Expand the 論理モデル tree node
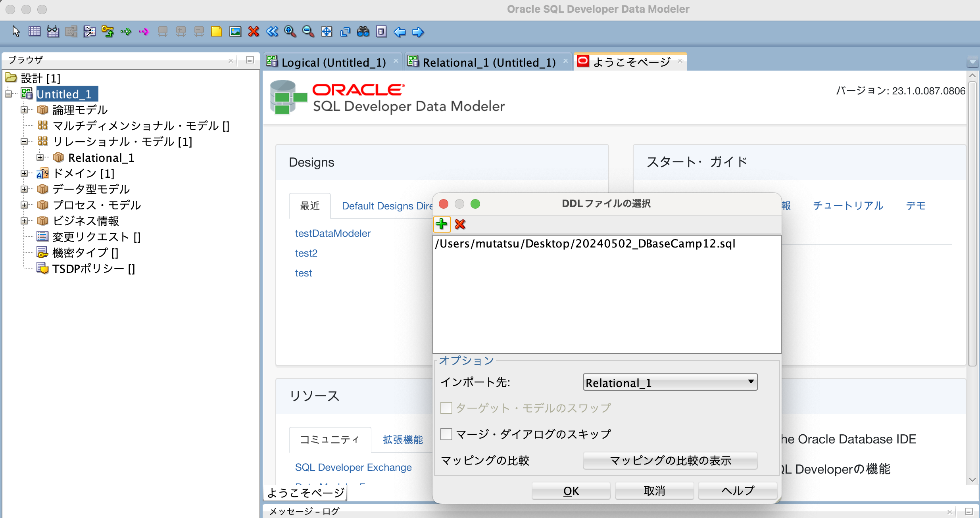Screen dimensions: 980x518 click(x=25, y=110)
